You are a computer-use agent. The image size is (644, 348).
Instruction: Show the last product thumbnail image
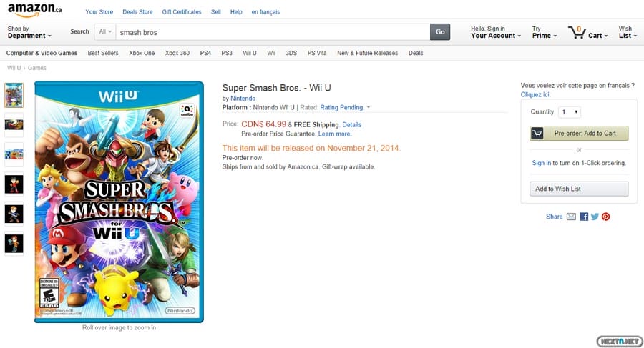14,244
